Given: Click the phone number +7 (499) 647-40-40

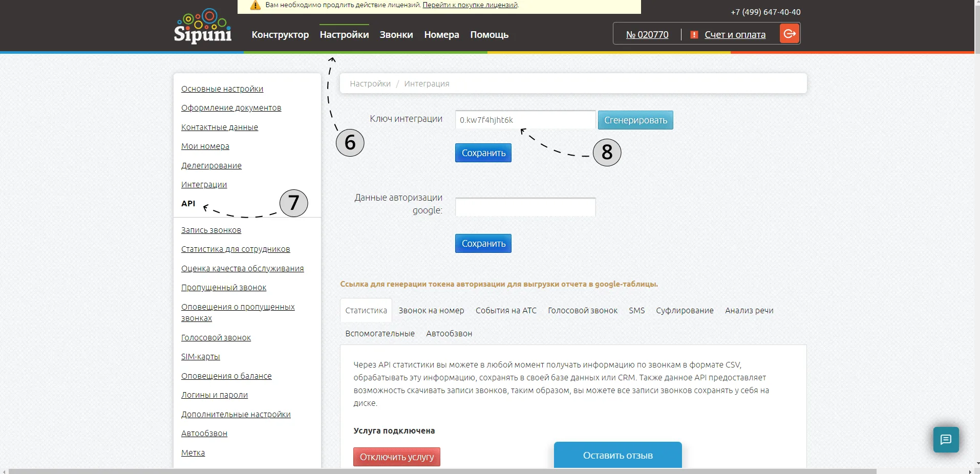Looking at the screenshot, I should (x=765, y=12).
